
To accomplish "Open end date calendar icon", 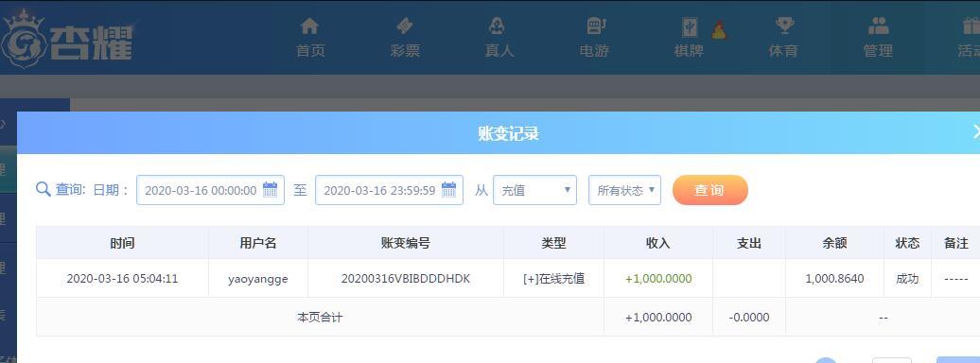I will point(448,190).
